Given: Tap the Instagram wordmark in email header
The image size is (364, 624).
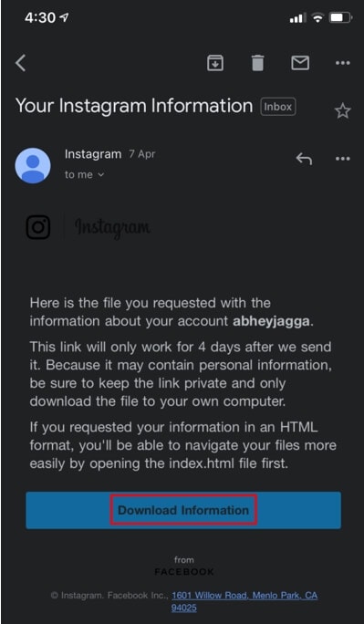Looking at the screenshot, I should point(112,228).
